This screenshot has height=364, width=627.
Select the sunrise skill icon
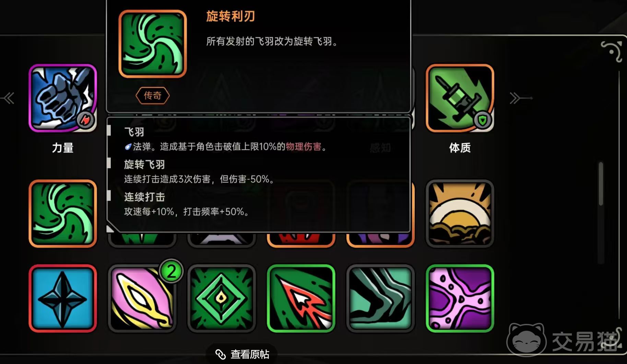460,214
